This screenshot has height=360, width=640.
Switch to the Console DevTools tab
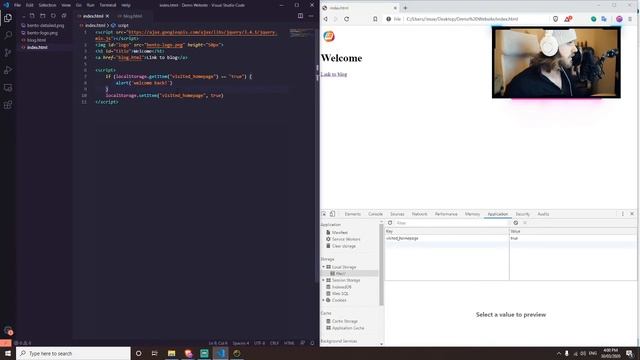coord(376,214)
